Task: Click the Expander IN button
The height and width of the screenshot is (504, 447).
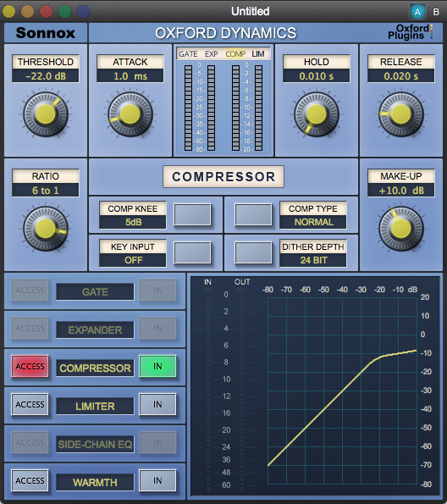Action: tap(157, 328)
